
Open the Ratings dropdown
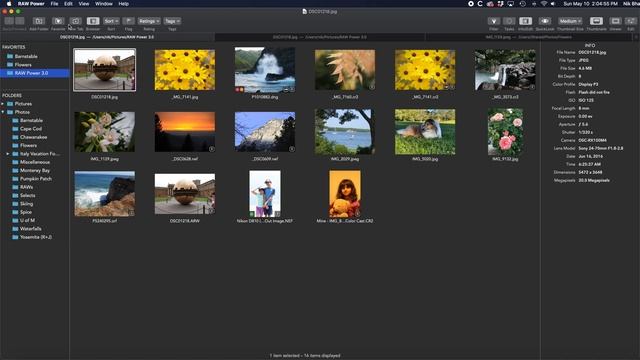pos(149,21)
